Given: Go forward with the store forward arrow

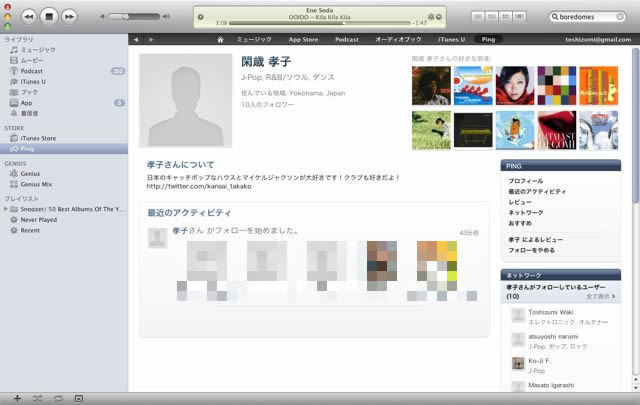Looking at the screenshot, I should [x=151, y=40].
